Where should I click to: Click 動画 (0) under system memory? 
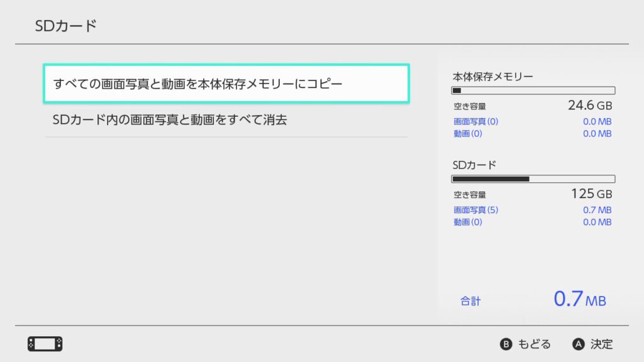(x=468, y=134)
